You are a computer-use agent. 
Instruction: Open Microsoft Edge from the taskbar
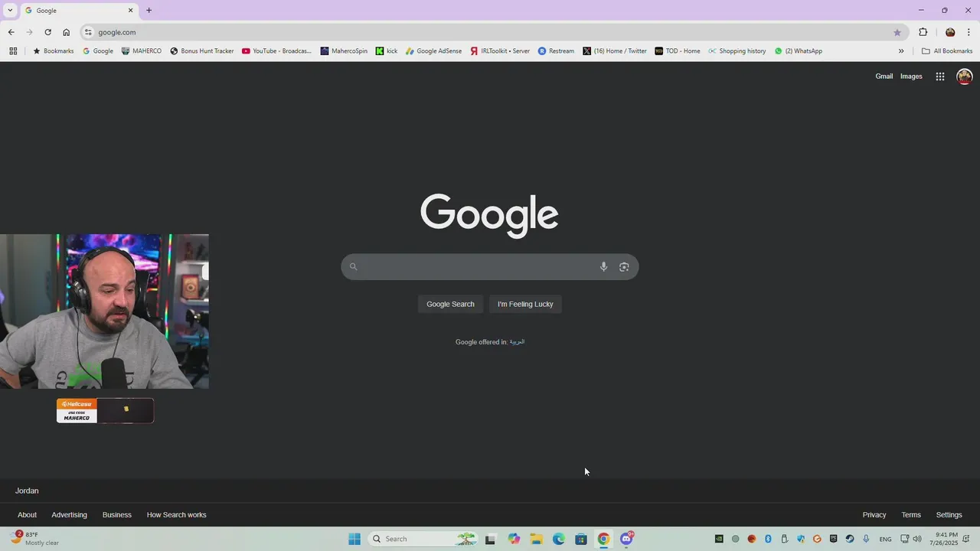point(559,539)
